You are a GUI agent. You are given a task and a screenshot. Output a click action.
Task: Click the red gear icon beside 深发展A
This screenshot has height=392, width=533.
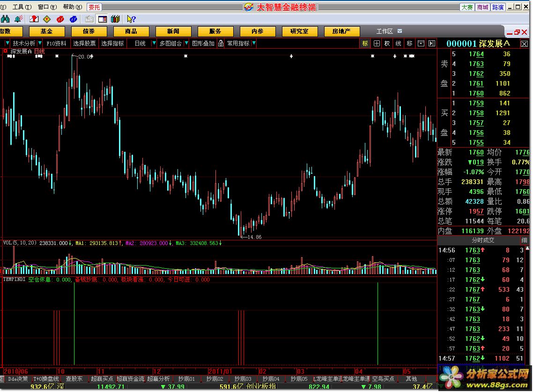pyautogui.click(x=6, y=51)
